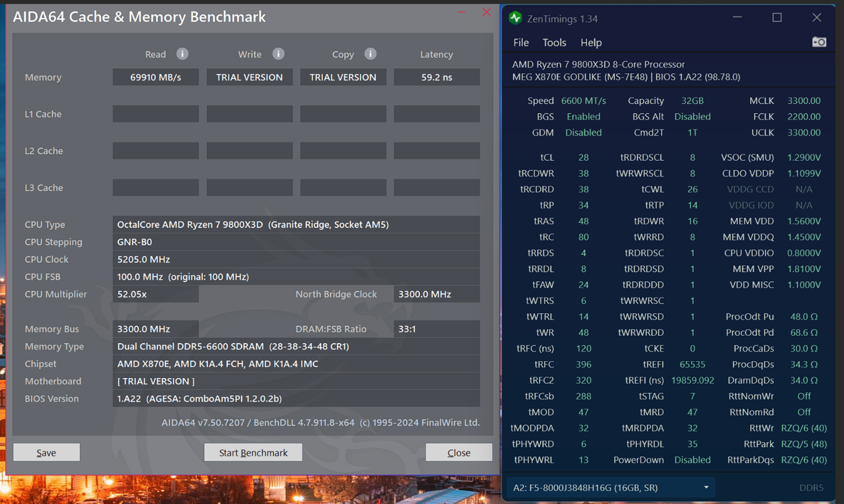
Task: Click the CLDO VDDP value 1.1099V
Action: click(804, 173)
